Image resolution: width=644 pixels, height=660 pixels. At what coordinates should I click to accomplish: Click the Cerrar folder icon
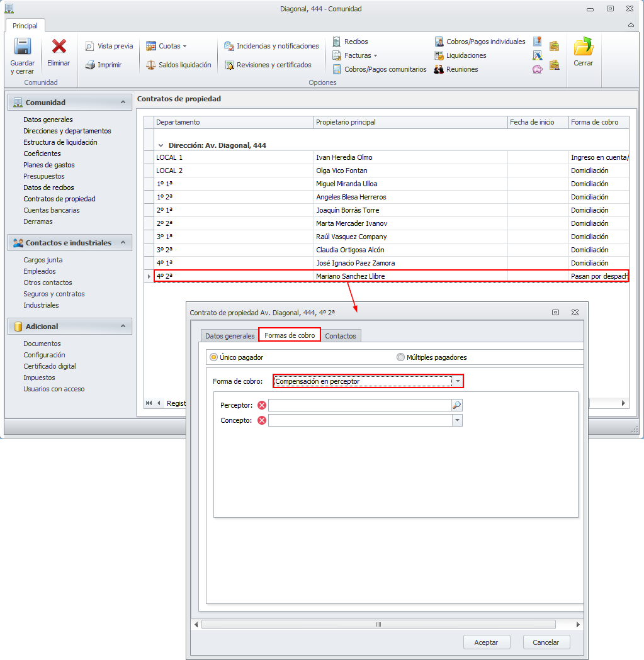tap(584, 47)
